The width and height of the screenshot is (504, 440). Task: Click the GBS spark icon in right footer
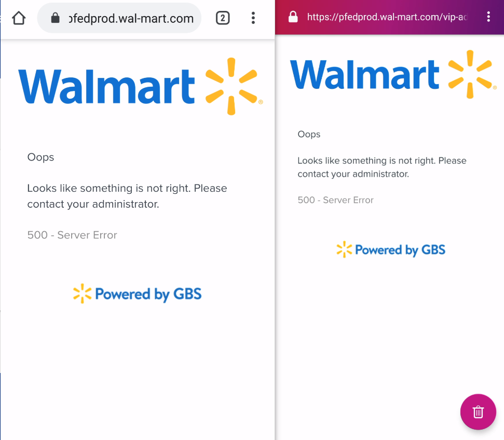pyautogui.click(x=344, y=250)
